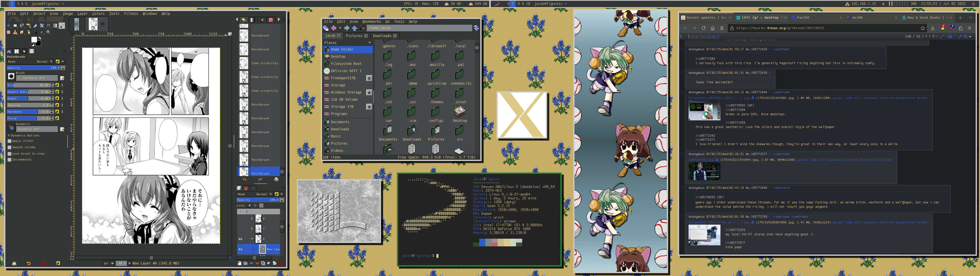Image resolution: width=980 pixels, height=276 pixels.
Task: Open image unit px dropdown in GIMP status bar
Action: pyautogui.click(x=109, y=263)
